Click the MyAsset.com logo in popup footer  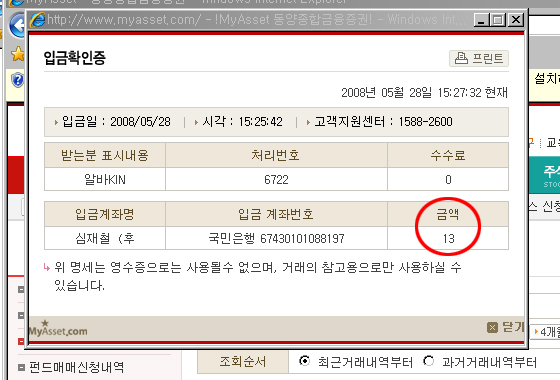[58, 328]
